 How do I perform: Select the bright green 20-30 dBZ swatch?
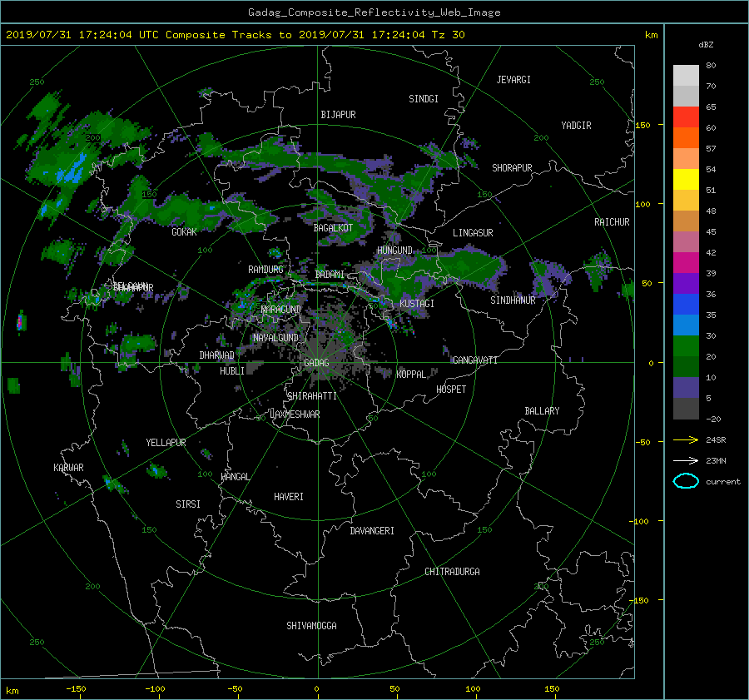coord(686,346)
